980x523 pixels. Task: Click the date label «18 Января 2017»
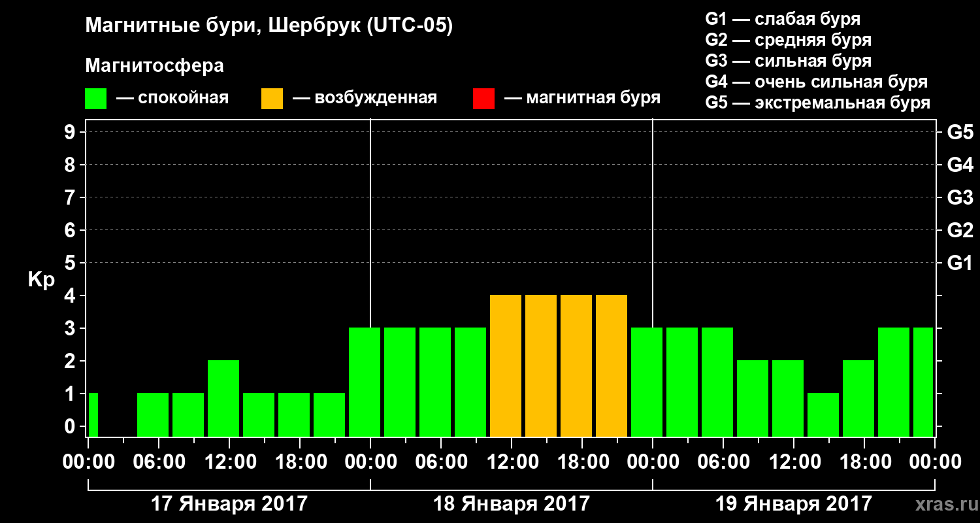(512, 504)
